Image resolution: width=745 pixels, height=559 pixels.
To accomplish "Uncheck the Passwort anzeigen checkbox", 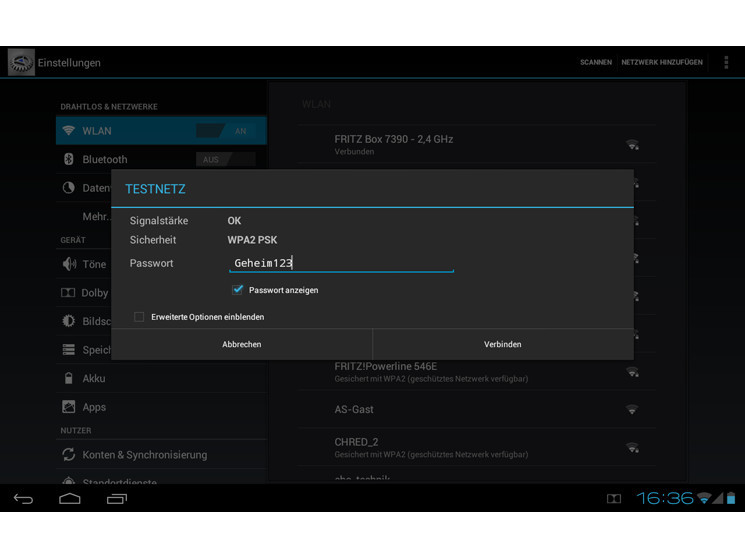I will point(237,290).
